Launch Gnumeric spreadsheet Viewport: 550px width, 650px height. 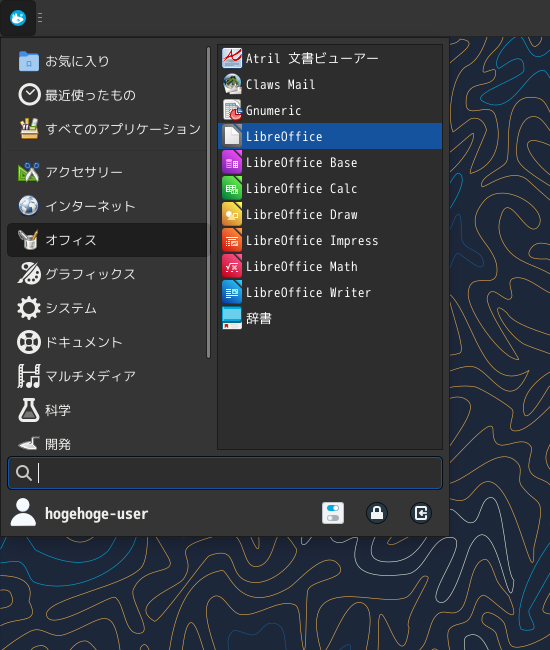pyautogui.click(x=330, y=110)
